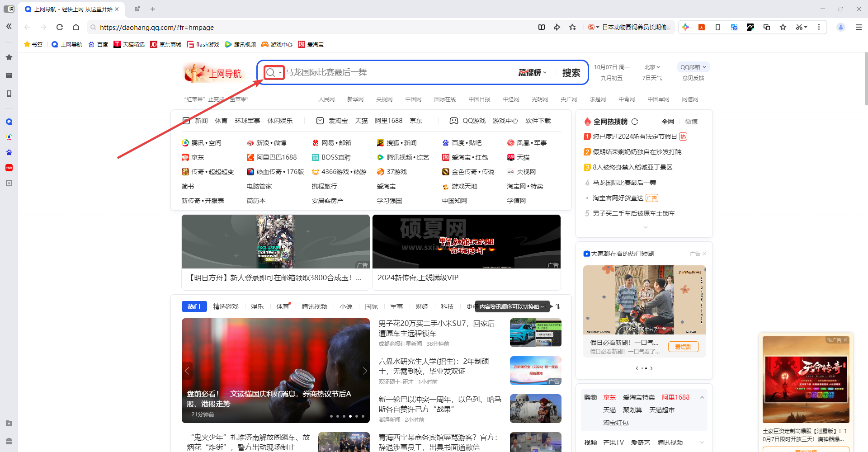Open the 北京 city dropdown
This screenshot has width=868, height=452.
[652, 67]
